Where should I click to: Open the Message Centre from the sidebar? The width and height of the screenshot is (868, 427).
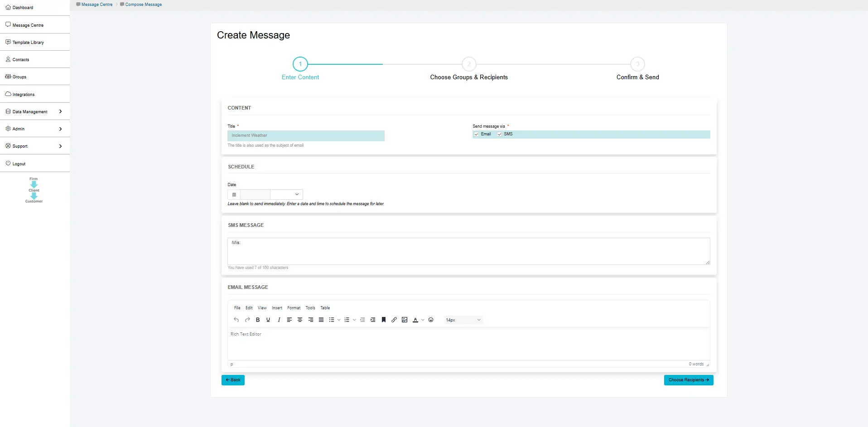28,25
